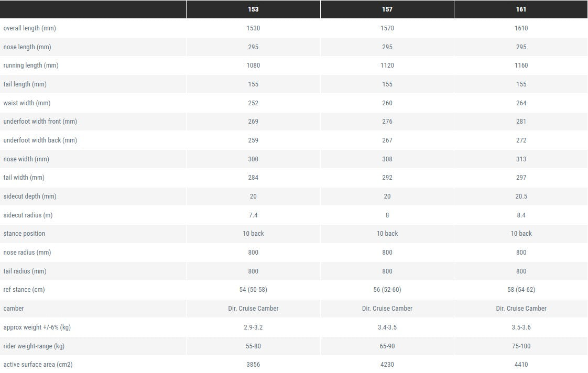Click the rider weight-range 75-100 cell
The width and height of the screenshot is (588, 373).
[x=521, y=346]
